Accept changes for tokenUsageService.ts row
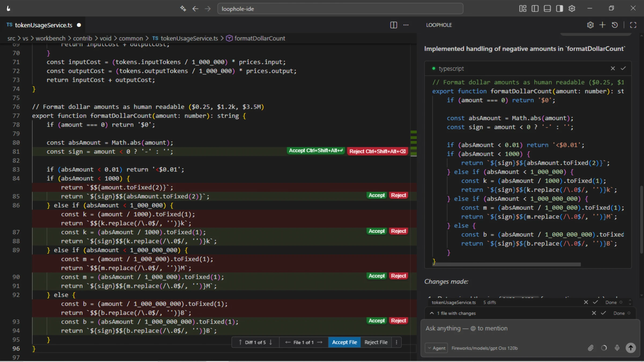 595,302
